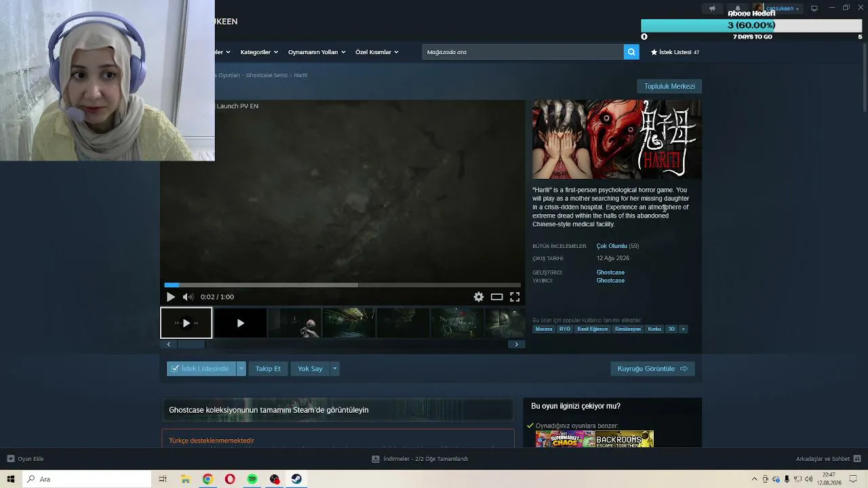Switch to Steam taskbar icon

coord(296,479)
